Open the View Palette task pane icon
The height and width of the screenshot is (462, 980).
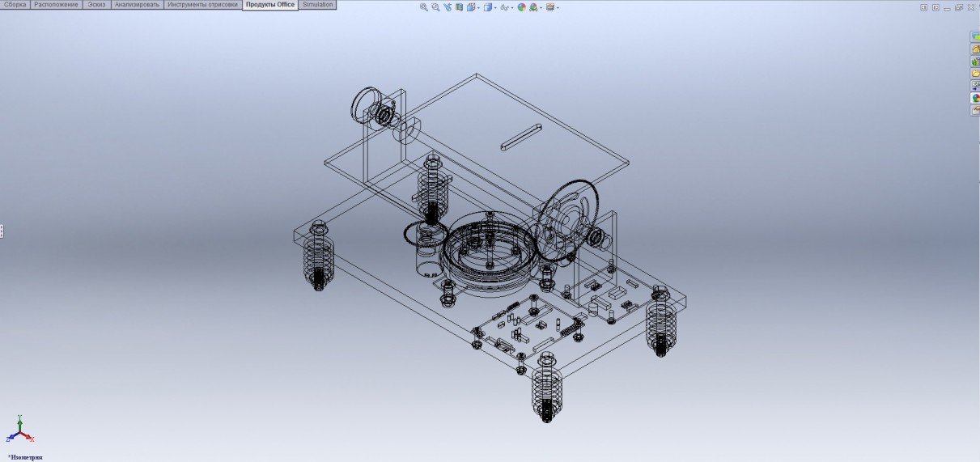click(975, 86)
